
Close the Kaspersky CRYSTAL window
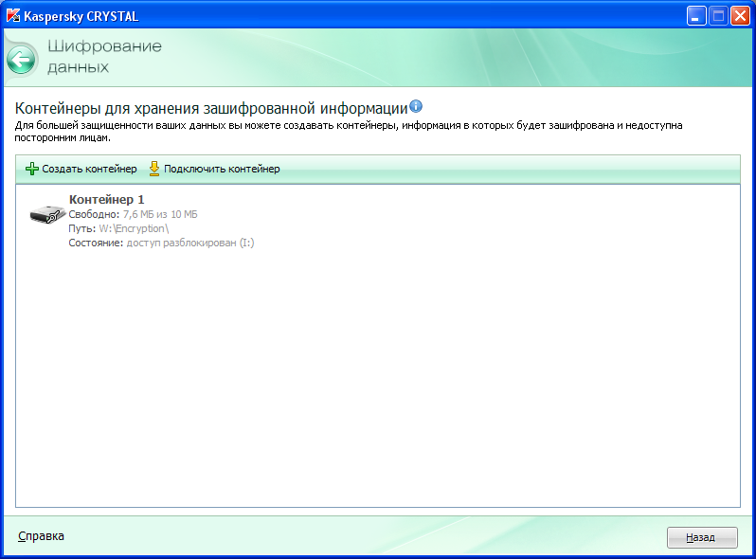(740, 16)
